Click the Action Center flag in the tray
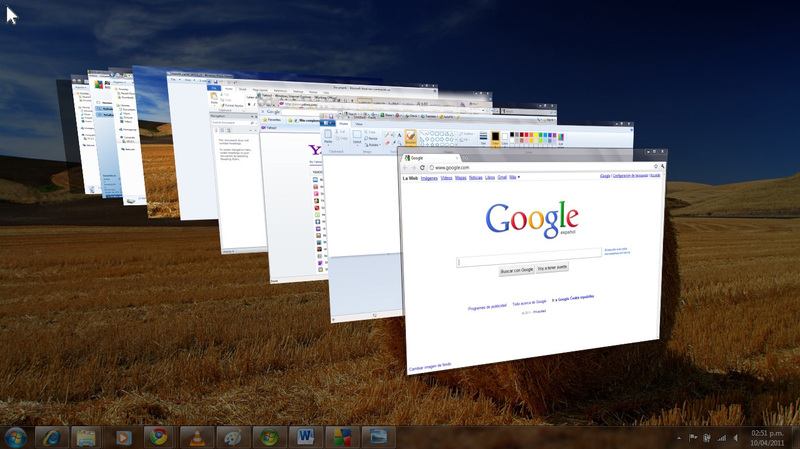This screenshot has height=449, width=800. pos(693,438)
